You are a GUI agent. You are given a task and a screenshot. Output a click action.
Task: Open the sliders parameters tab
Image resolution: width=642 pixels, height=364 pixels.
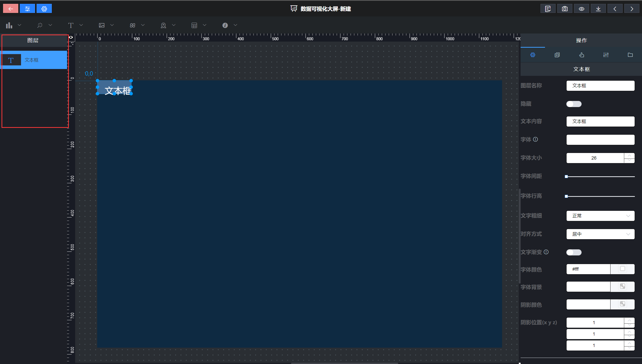coord(606,55)
